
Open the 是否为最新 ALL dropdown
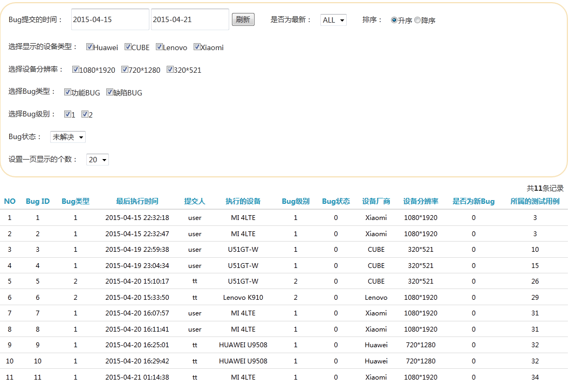click(x=333, y=20)
